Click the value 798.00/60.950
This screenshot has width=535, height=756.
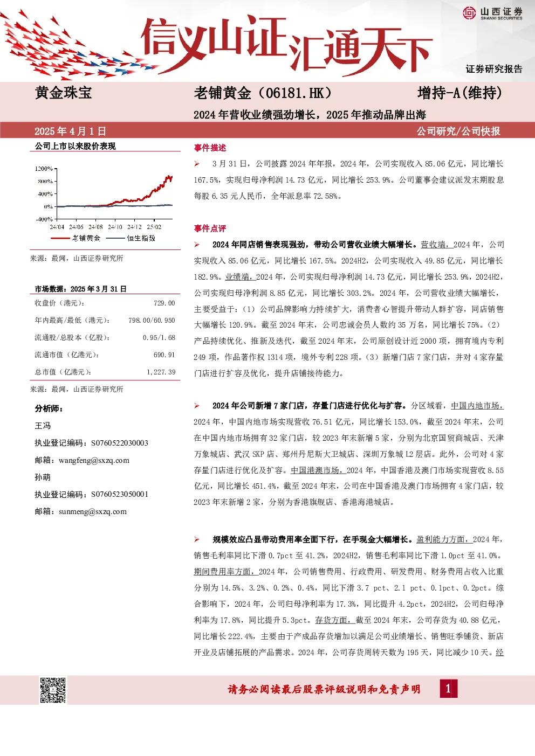pyautogui.click(x=152, y=321)
